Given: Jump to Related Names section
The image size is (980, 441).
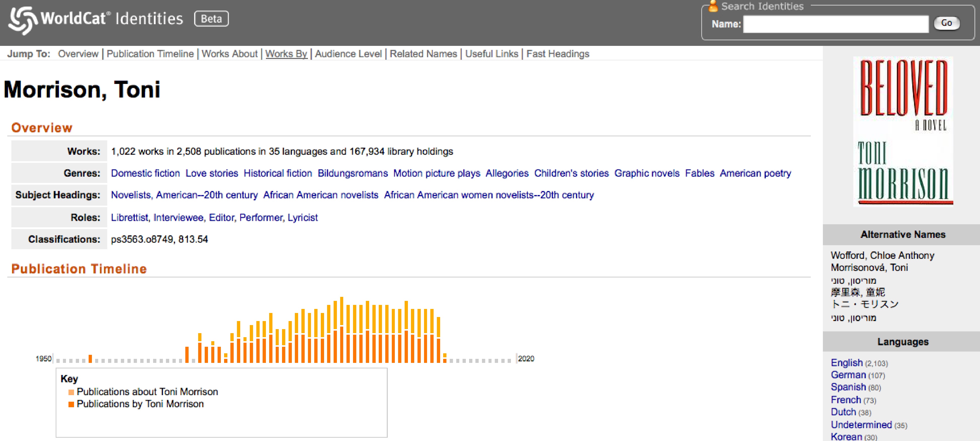Looking at the screenshot, I should tap(423, 54).
